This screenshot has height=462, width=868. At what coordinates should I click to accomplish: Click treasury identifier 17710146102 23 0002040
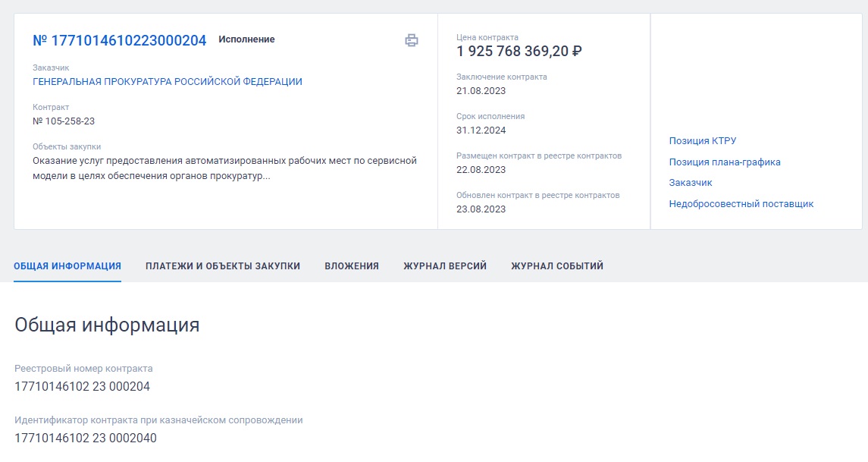pos(85,438)
